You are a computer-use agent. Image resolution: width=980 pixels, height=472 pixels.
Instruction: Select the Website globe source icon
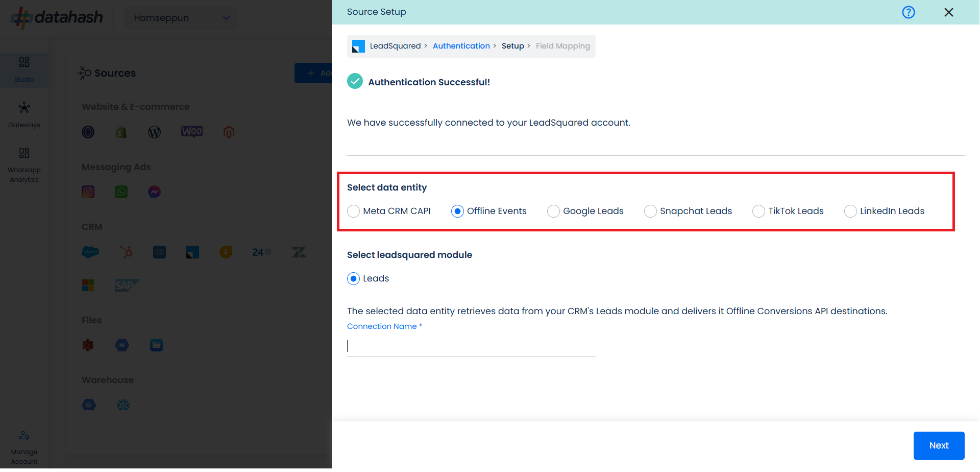(x=88, y=132)
